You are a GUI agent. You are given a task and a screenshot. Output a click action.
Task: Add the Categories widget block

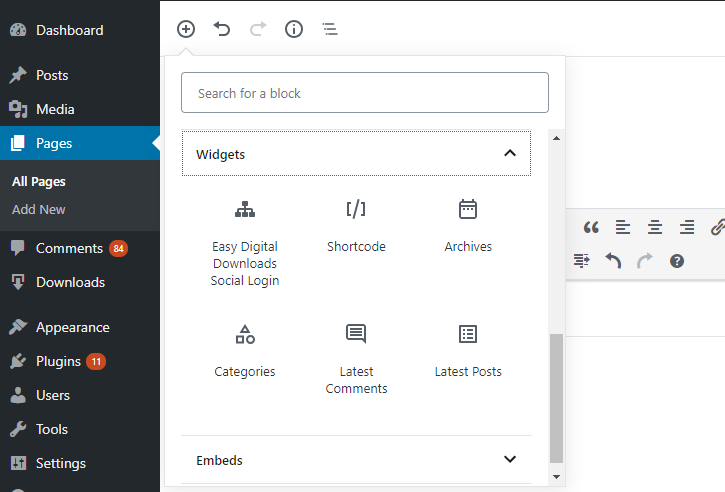[245, 351]
